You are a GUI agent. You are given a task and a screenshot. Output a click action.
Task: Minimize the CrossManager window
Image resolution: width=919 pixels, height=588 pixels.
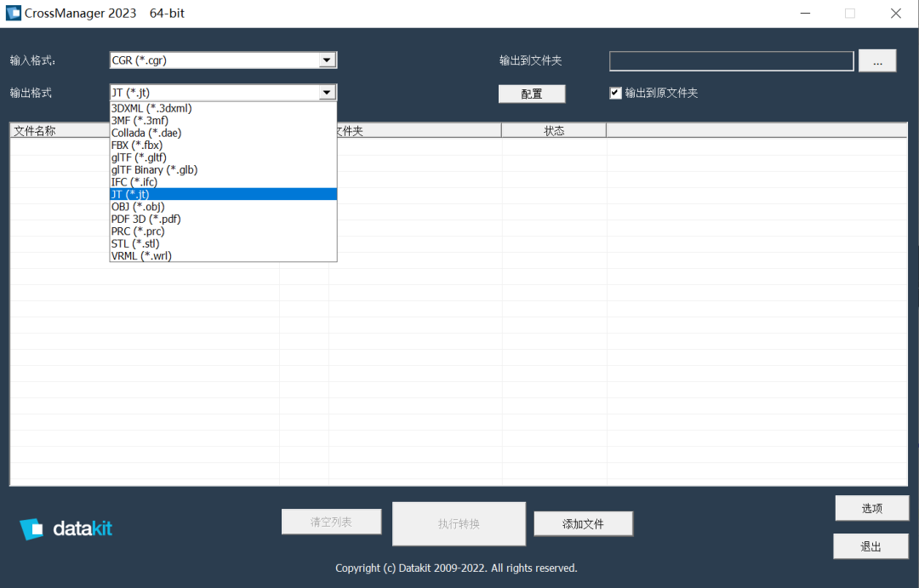coord(805,13)
